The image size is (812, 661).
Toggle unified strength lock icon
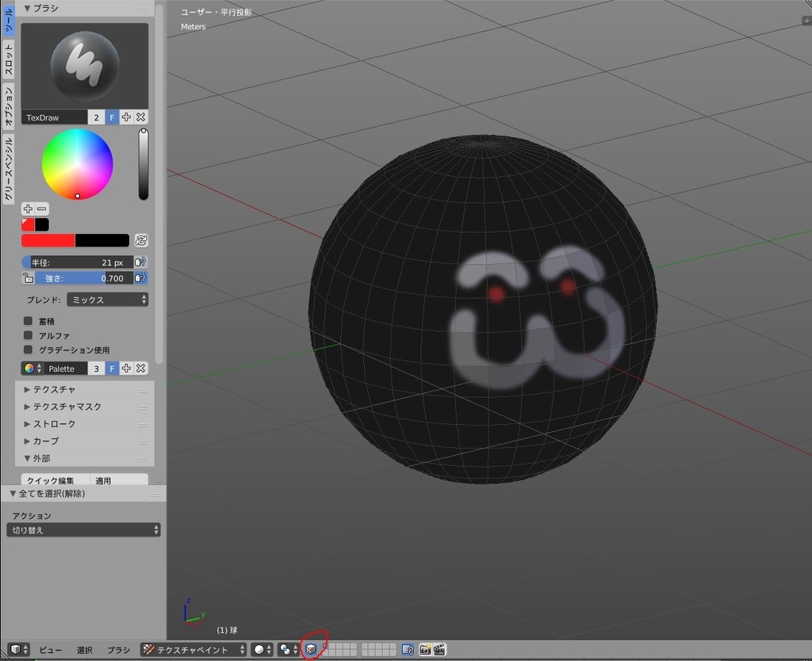click(x=28, y=278)
